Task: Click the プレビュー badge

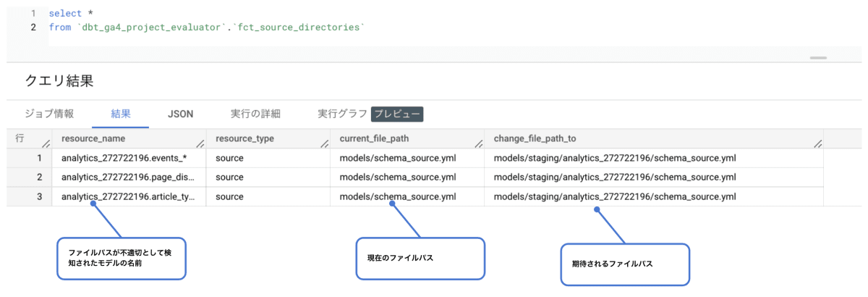Action: (x=397, y=114)
